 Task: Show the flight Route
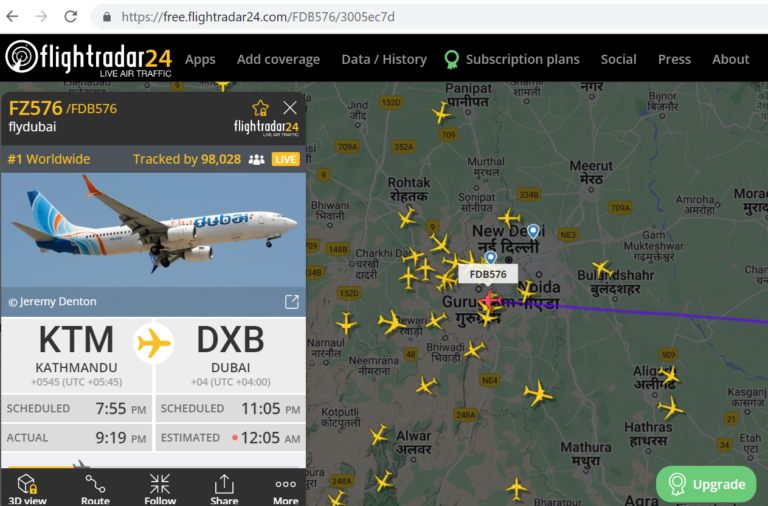coord(95,489)
